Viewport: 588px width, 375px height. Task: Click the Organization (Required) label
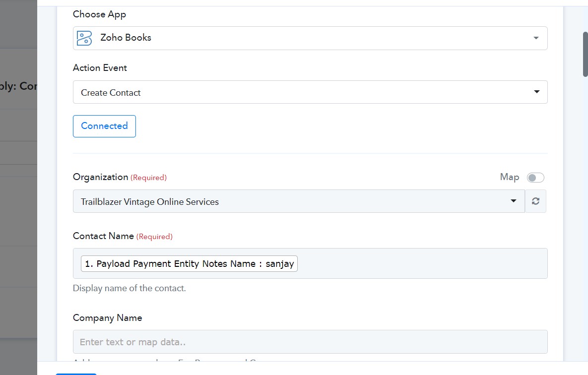click(x=120, y=178)
